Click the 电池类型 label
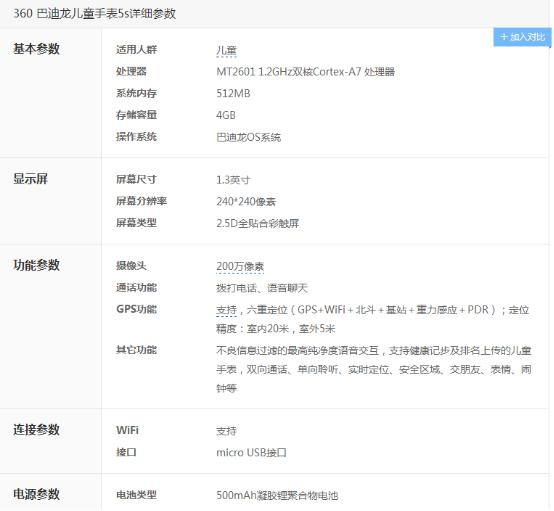The height and width of the screenshot is (511, 554). point(136,495)
